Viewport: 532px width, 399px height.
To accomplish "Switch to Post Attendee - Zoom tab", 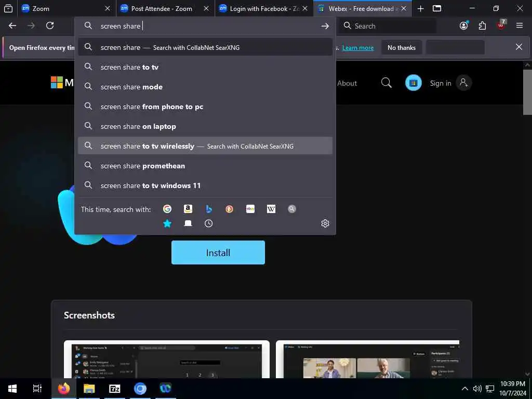I will [x=165, y=8].
